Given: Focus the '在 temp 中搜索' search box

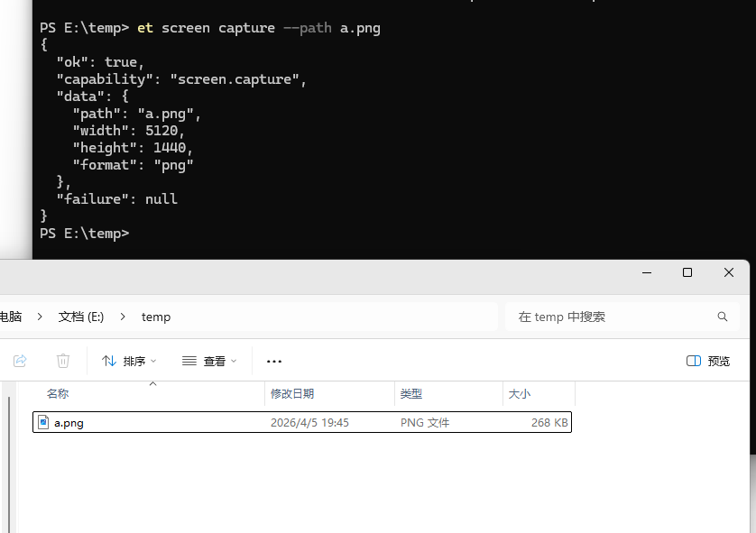Looking at the screenshot, I should [622, 317].
